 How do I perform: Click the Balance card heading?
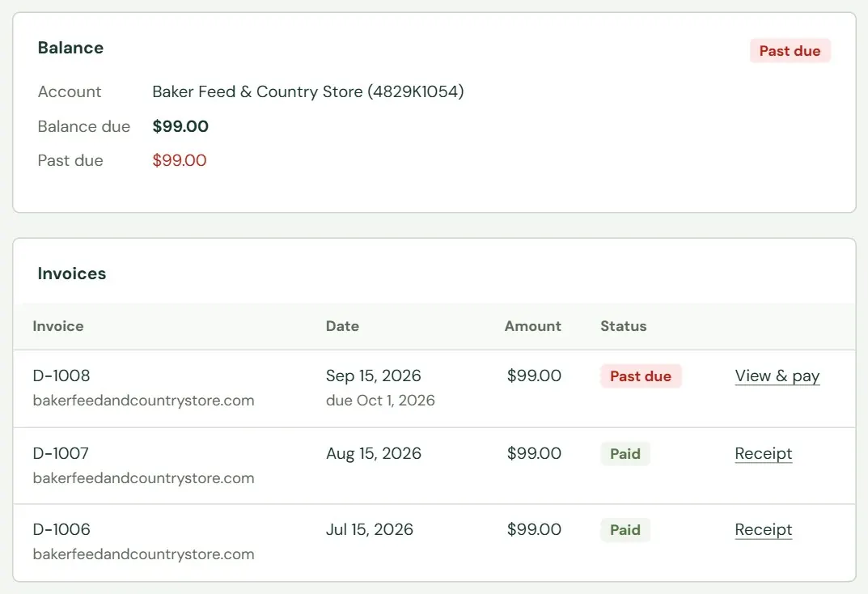70,49
